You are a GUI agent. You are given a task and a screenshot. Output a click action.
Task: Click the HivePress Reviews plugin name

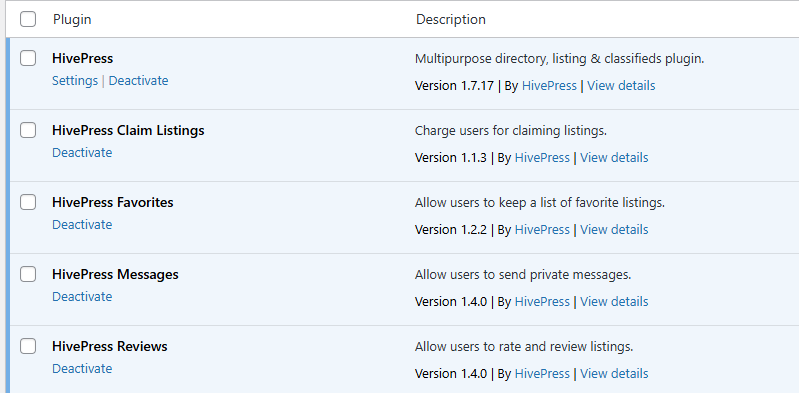110,347
